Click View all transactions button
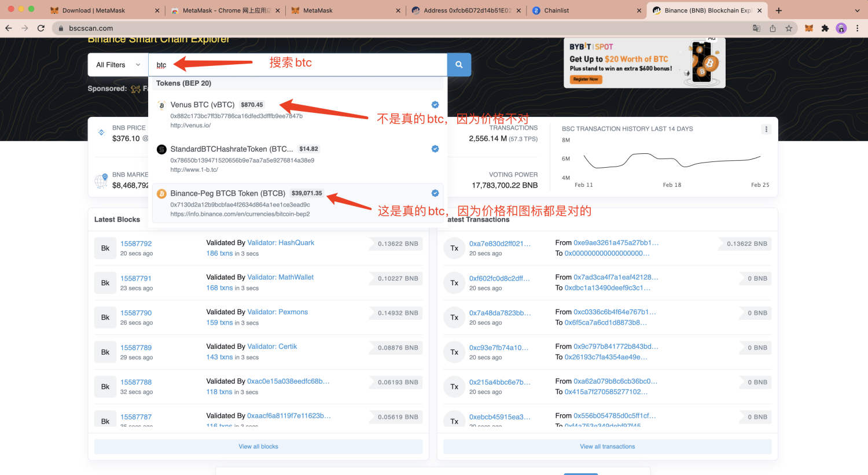Screen dimensions: 868x475 (607, 447)
